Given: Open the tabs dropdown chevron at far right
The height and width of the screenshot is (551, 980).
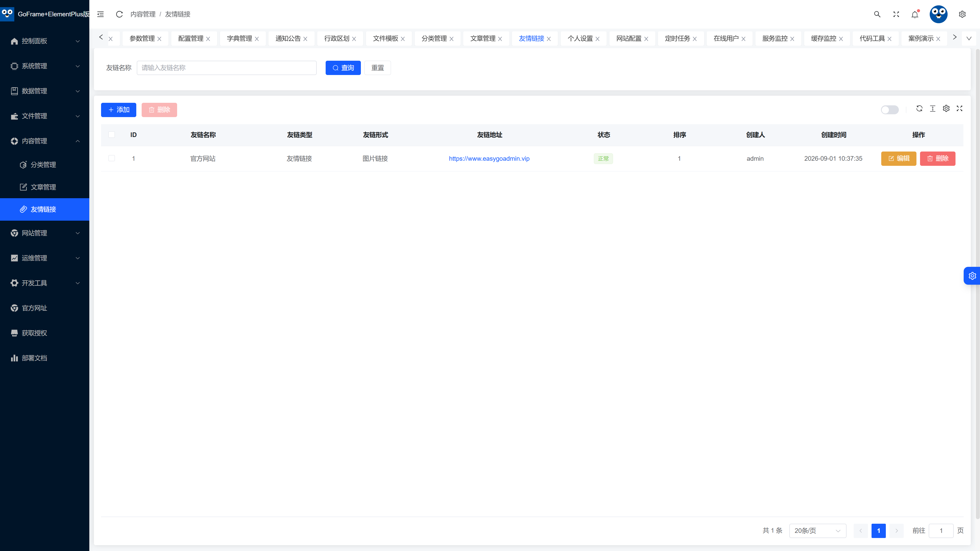Looking at the screenshot, I should 969,39.
